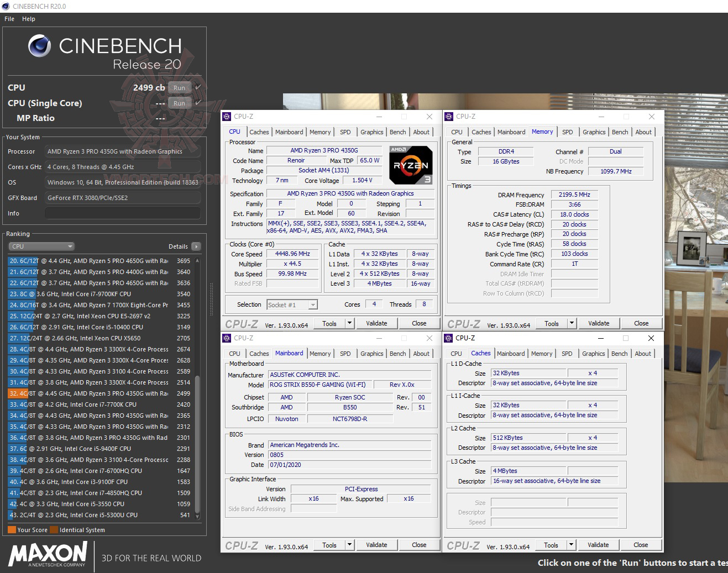Click the BIOS version 0805 field
The image size is (728, 573).
350,455
